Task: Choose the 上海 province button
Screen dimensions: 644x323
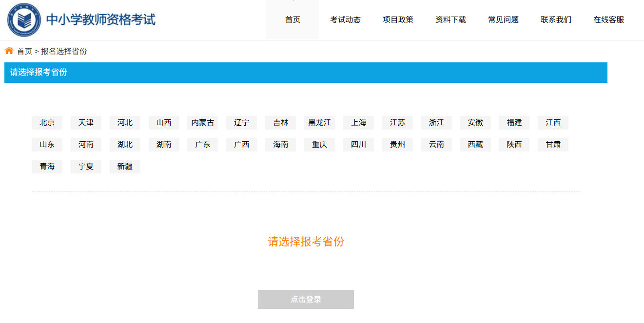Action: click(x=358, y=123)
